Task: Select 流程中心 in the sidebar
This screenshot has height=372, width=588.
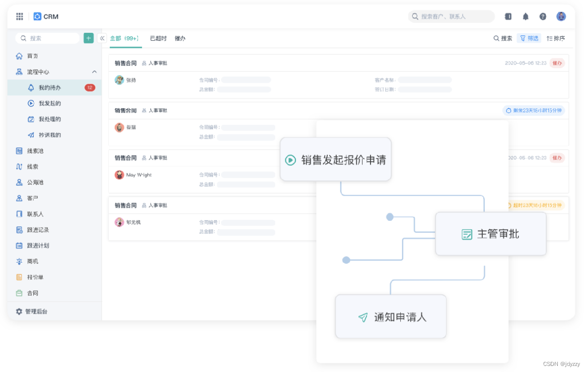Action: click(x=54, y=72)
